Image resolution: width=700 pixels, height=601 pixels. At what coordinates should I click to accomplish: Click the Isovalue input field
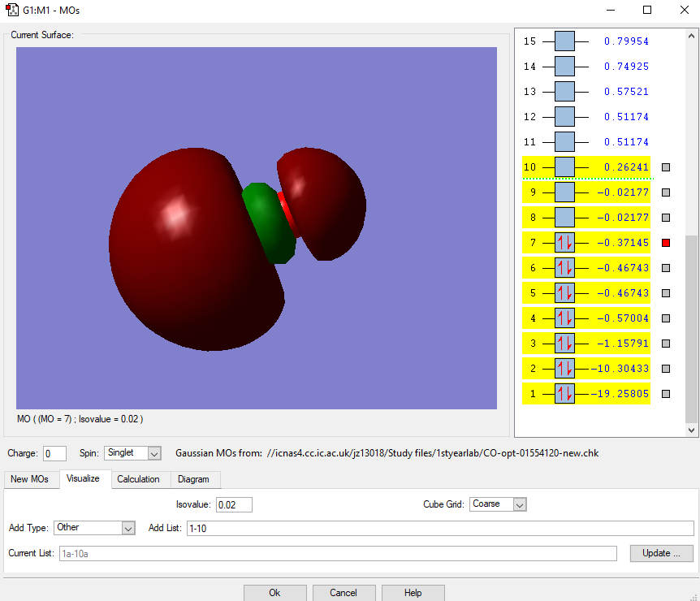[234, 504]
